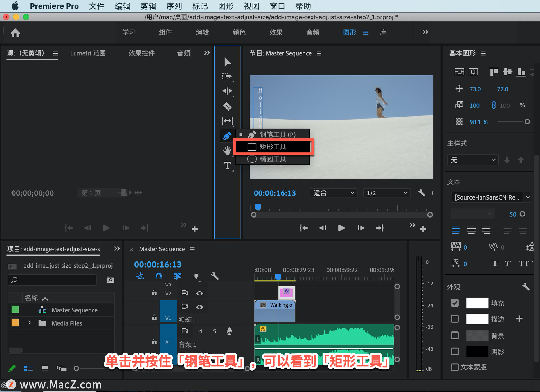Play the program monitor
540x392 pixels.
tap(341, 228)
